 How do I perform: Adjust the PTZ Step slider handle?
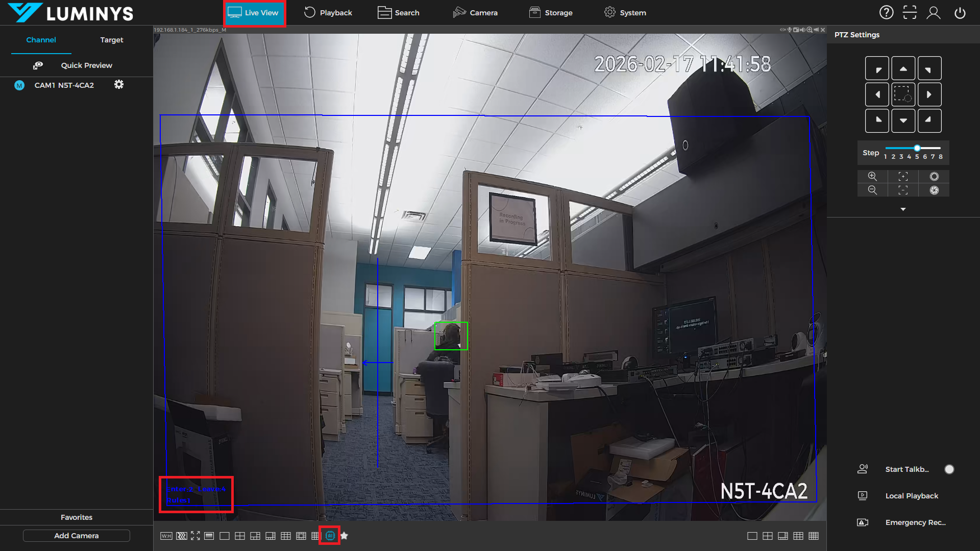tap(917, 148)
